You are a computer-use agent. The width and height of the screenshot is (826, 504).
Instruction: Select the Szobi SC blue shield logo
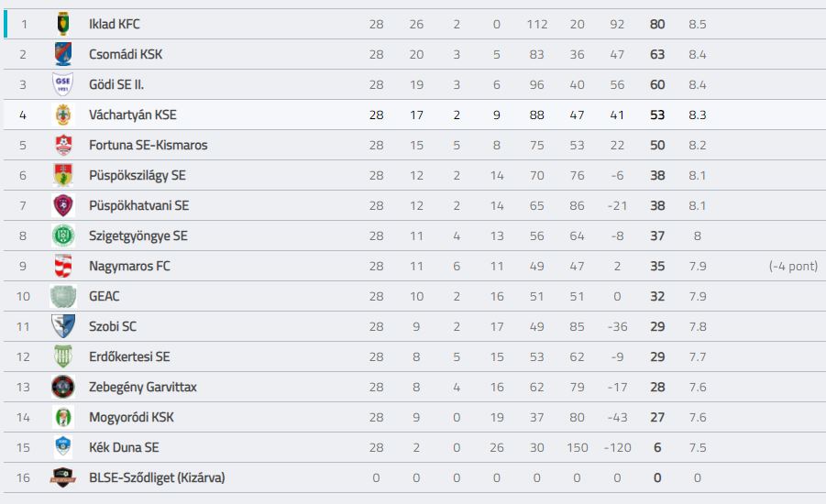coord(63,326)
